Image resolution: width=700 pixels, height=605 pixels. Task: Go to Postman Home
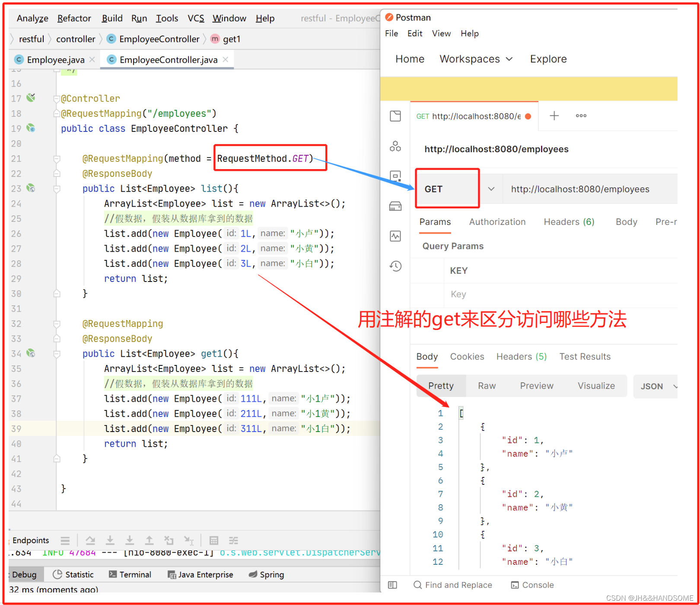point(410,59)
